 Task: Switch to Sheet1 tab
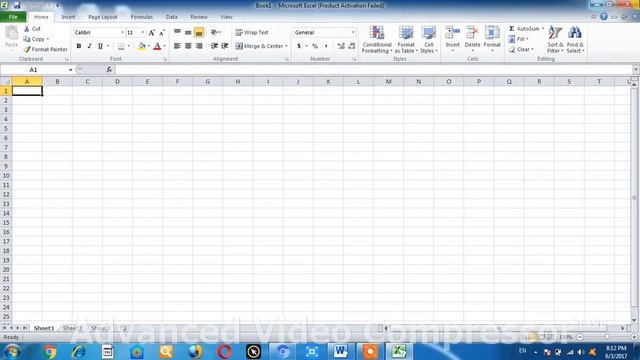(44, 328)
